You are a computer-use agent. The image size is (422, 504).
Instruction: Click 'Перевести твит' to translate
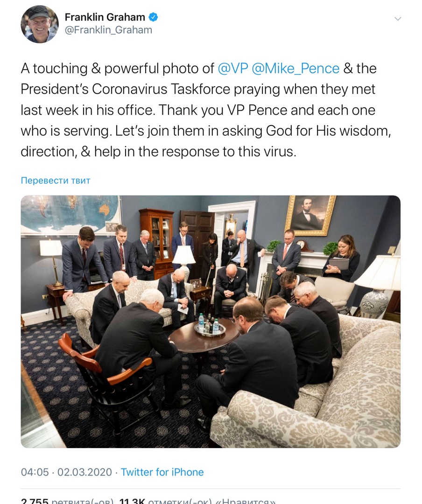tap(56, 180)
